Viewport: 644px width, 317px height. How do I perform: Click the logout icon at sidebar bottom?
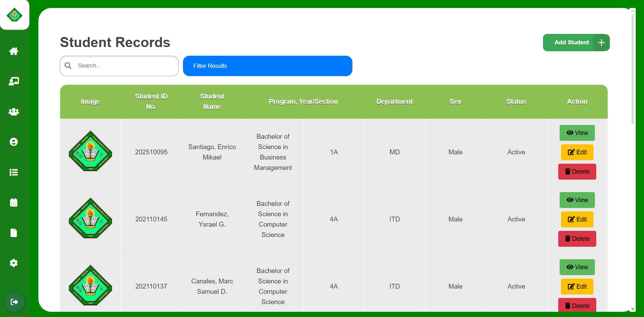pyautogui.click(x=15, y=302)
